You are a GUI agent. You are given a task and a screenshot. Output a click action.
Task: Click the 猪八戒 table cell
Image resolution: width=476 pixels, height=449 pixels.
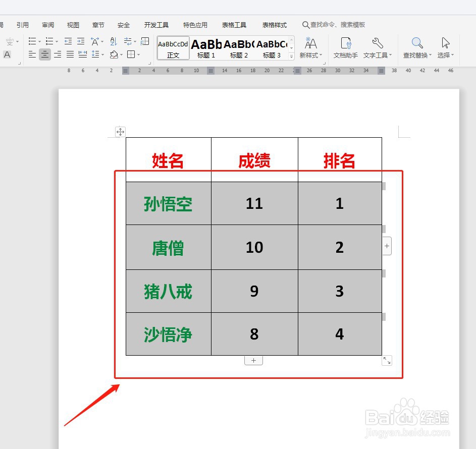pyautogui.click(x=168, y=291)
